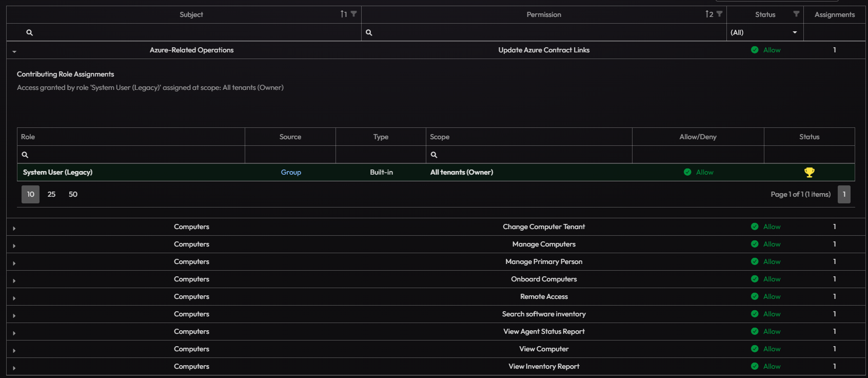Click the Permission sort arrow icon
Screen dimensions: 868x378
[x=709, y=14]
